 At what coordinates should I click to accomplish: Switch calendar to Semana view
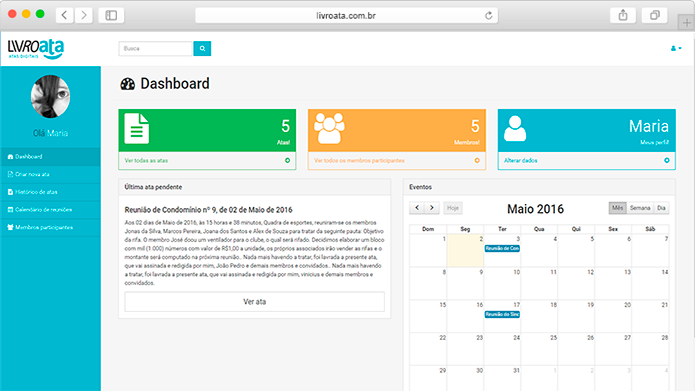(x=640, y=208)
